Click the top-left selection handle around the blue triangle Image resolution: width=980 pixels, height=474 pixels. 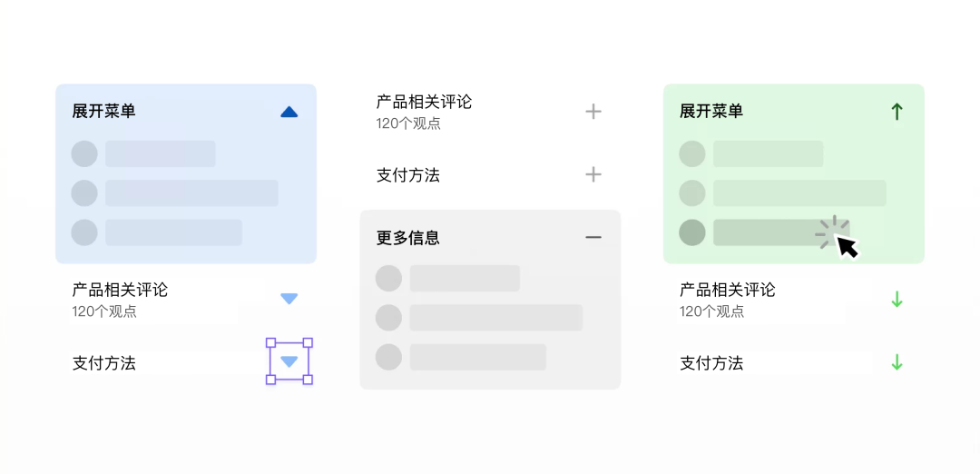tap(270, 343)
